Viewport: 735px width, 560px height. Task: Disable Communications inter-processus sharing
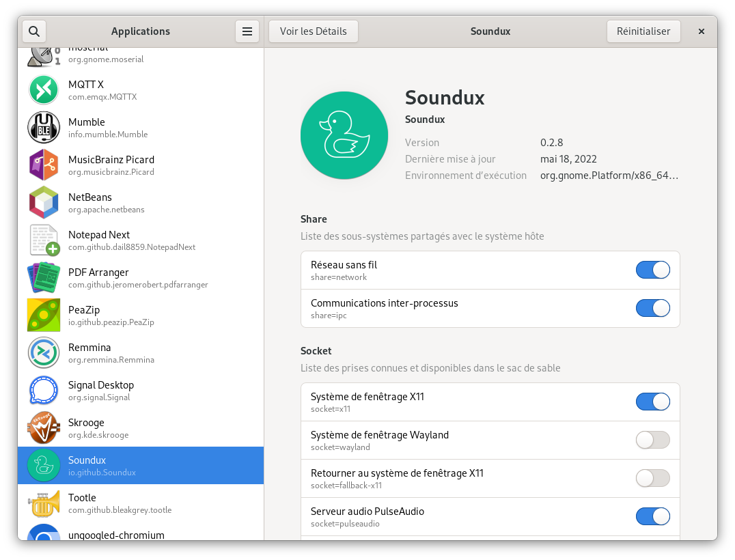tap(652, 309)
